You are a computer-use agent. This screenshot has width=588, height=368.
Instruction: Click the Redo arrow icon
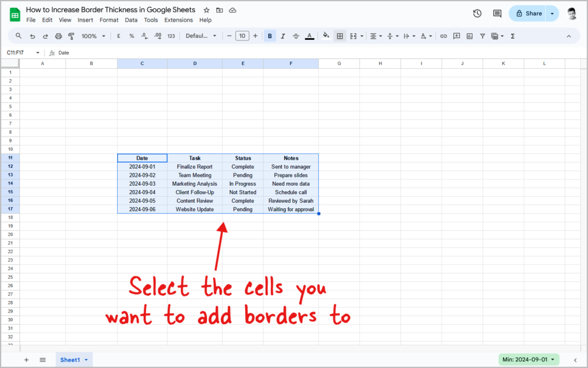point(45,36)
